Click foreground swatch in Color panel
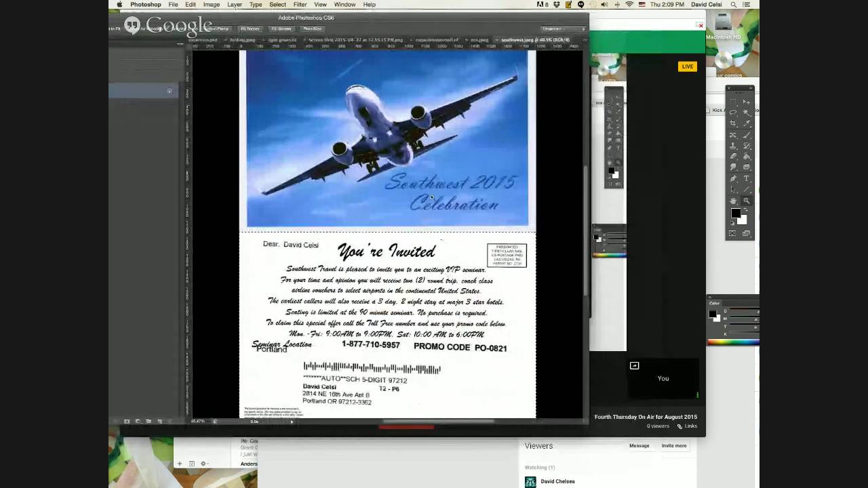Screen dimensions: 868x488 point(712,314)
